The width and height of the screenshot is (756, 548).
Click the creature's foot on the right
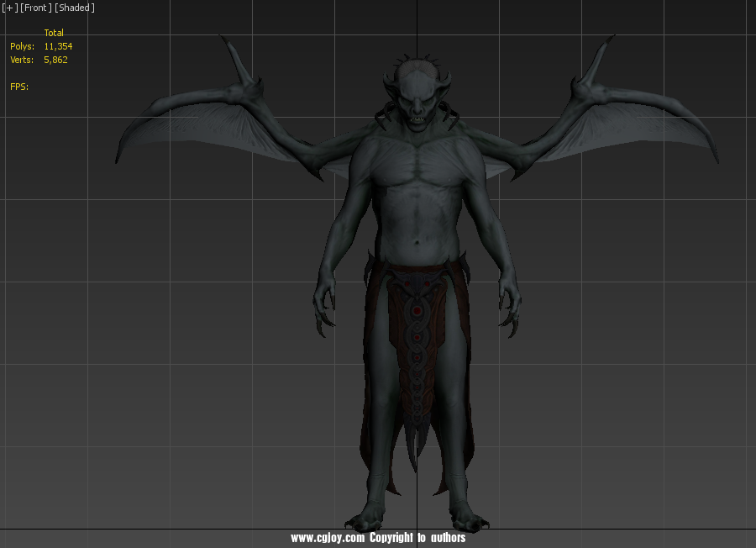pyautogui.click(x=467, y=519)
